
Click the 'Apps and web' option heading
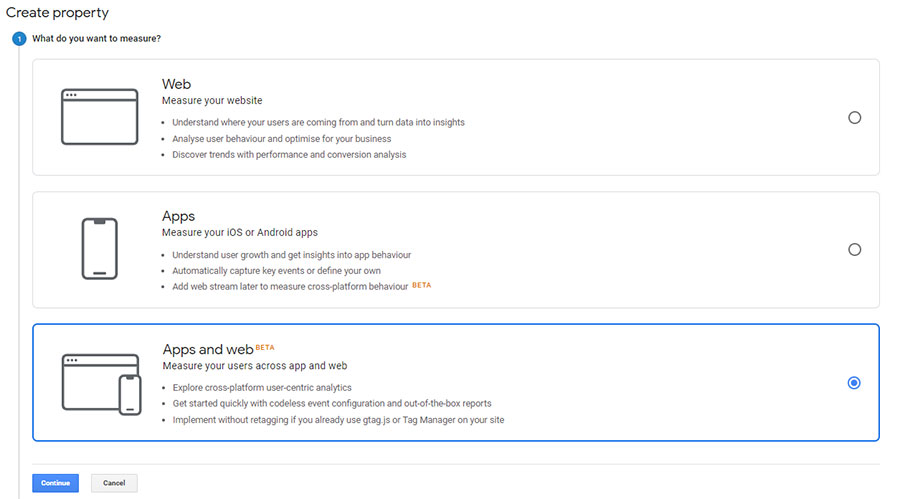pyautogui.click(x=208, y=350)
